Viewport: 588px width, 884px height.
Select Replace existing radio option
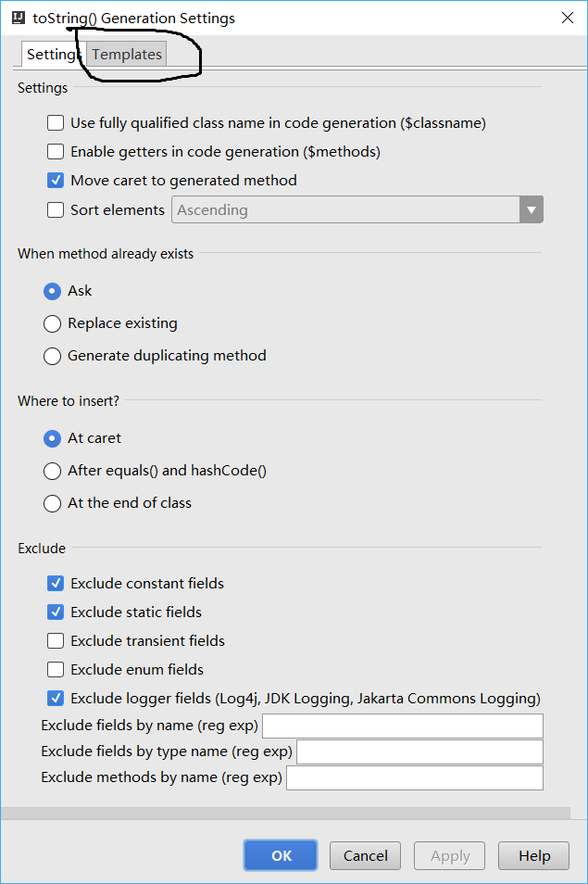pyautogui.click(x=53, y=323)
